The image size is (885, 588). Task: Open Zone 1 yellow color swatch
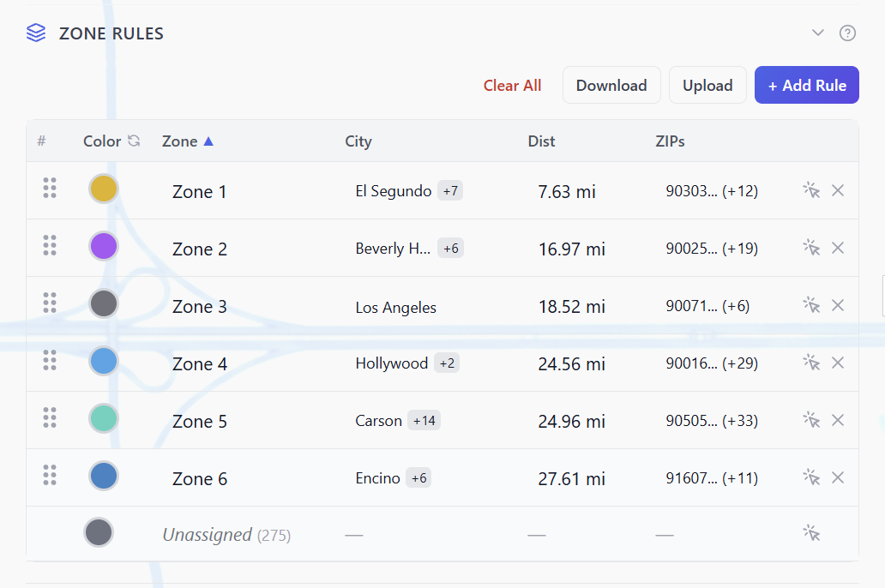[x=103, y=189]
